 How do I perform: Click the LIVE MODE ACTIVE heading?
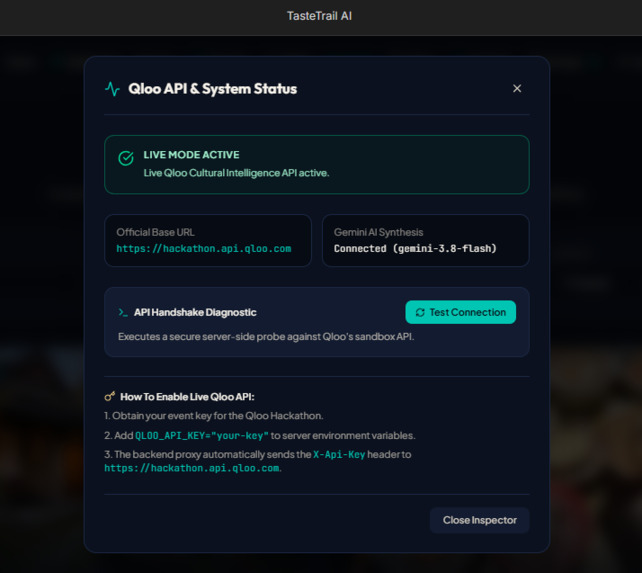tap(191, 155)
